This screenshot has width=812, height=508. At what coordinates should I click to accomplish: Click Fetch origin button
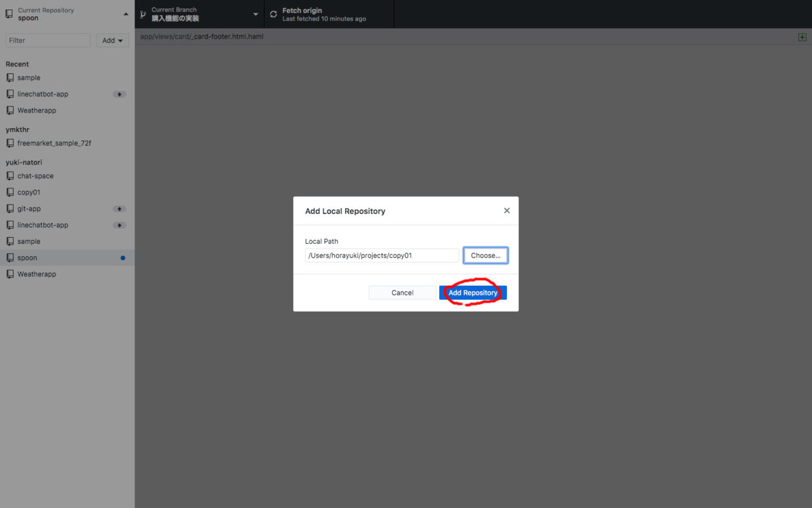(x=329, y=14)
